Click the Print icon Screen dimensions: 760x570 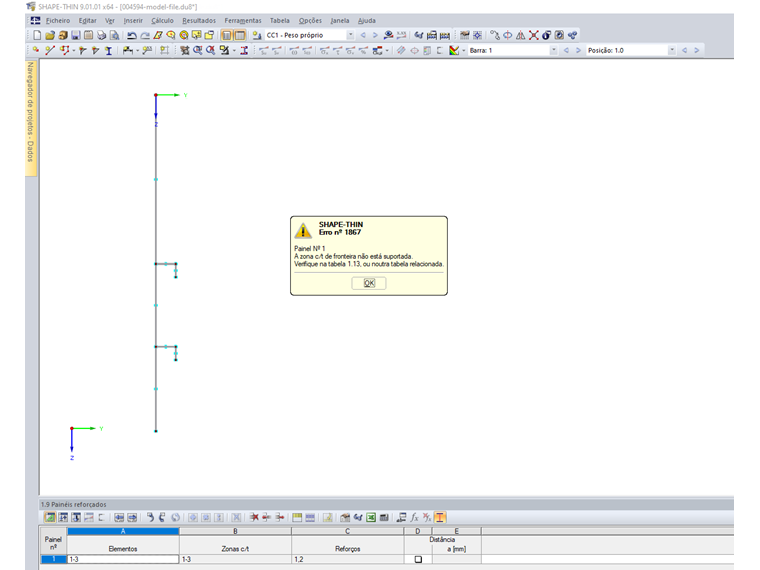(x=101, y=35)
